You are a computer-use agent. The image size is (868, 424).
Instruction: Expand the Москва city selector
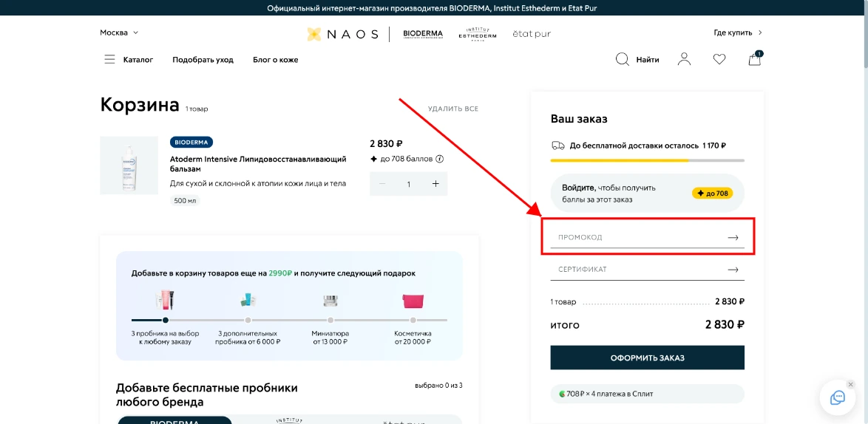[x=119, y=33]
